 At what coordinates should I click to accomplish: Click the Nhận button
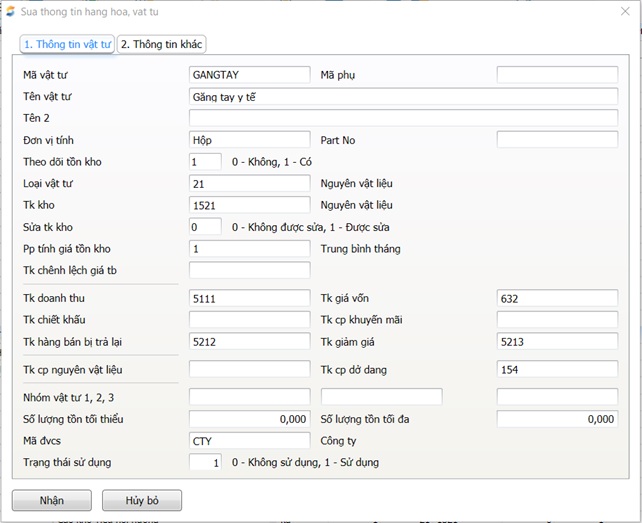pos(51,500)
